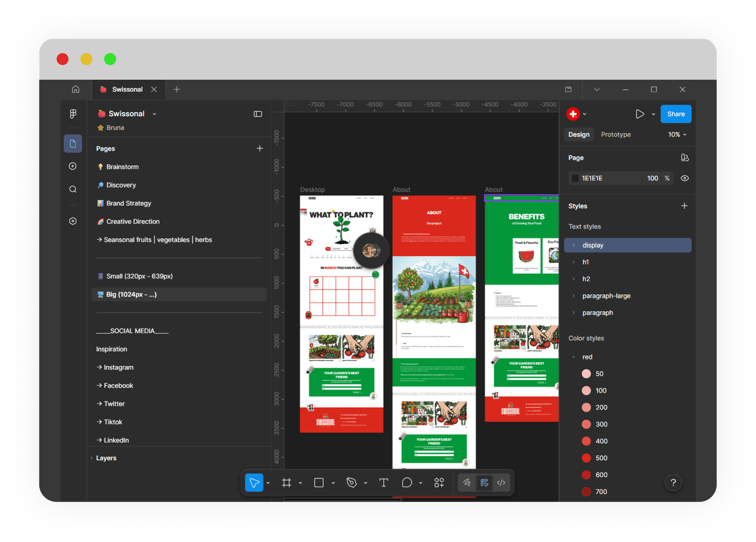The width and height of the screenshot is (756, 542).
Task: Open the 10% zoom dropdown
Action: [677, 134]
